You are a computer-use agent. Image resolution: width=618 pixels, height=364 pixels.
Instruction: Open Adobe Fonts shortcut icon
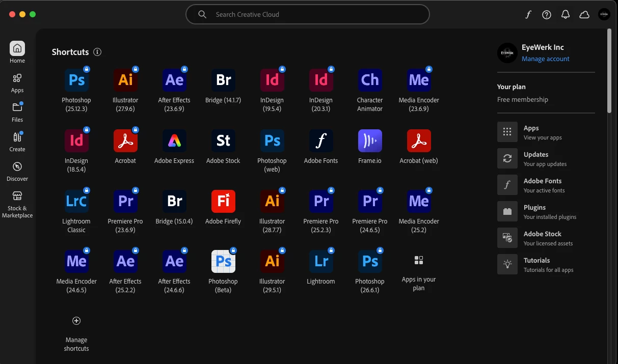click(321, 141)
